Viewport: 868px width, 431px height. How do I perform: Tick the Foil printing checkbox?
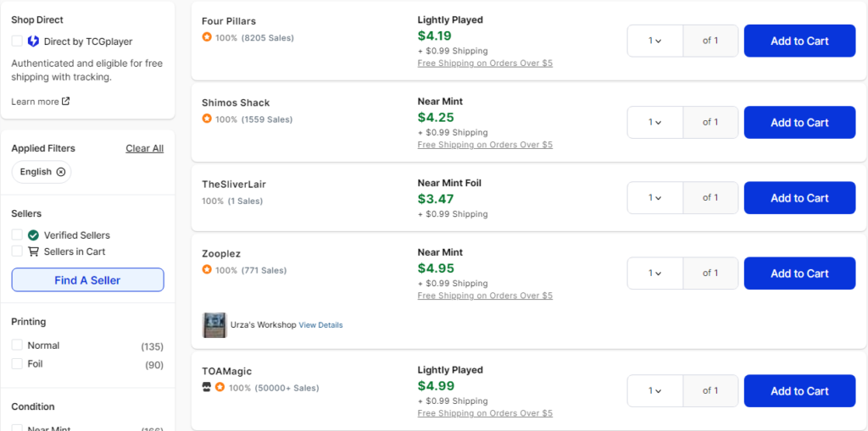coord(17,364)
